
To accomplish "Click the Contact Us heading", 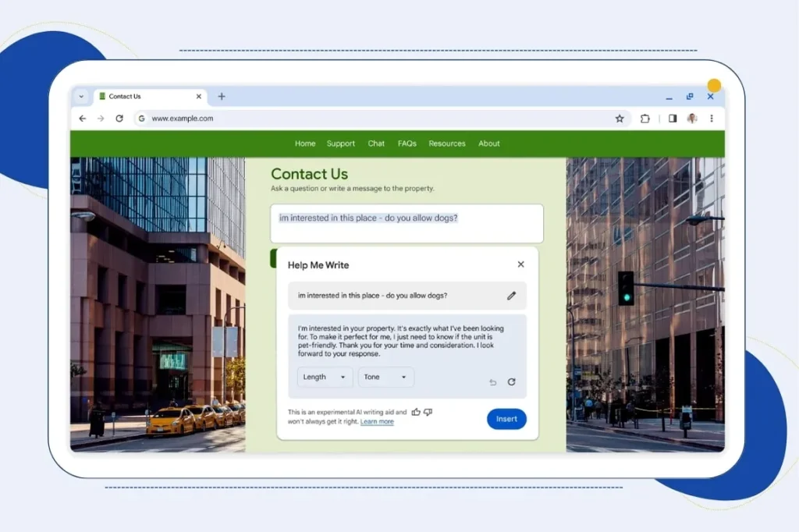I will [x=309, y=174].
